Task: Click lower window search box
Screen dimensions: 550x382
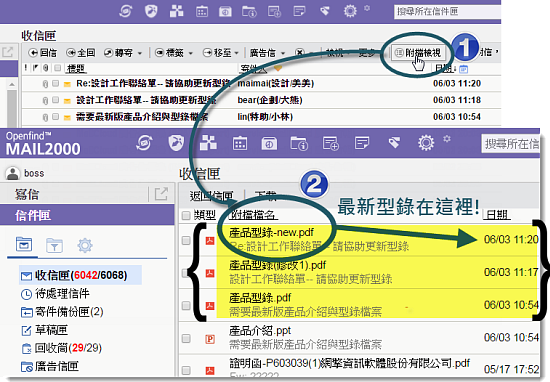Action: [510, 143]
